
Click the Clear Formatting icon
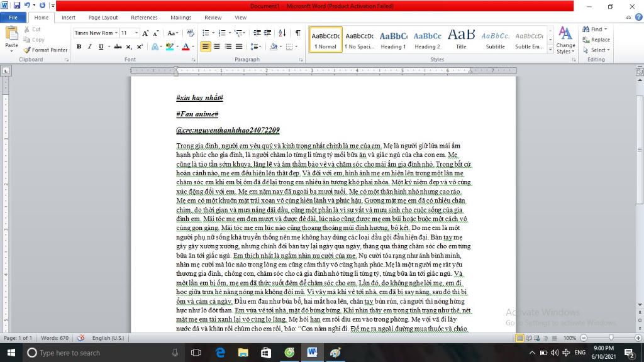pos(189,33)
